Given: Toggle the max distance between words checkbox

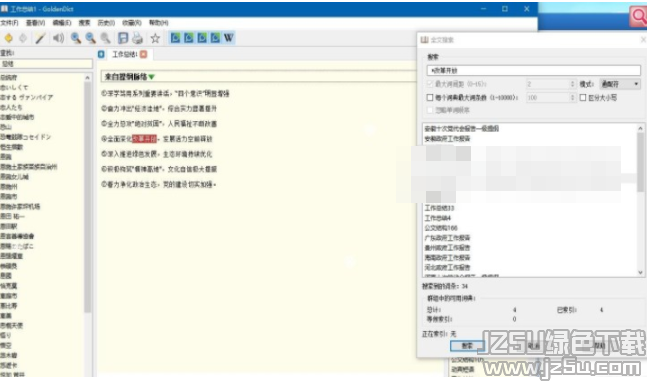Looking at the screenshot, I should 430,84.
